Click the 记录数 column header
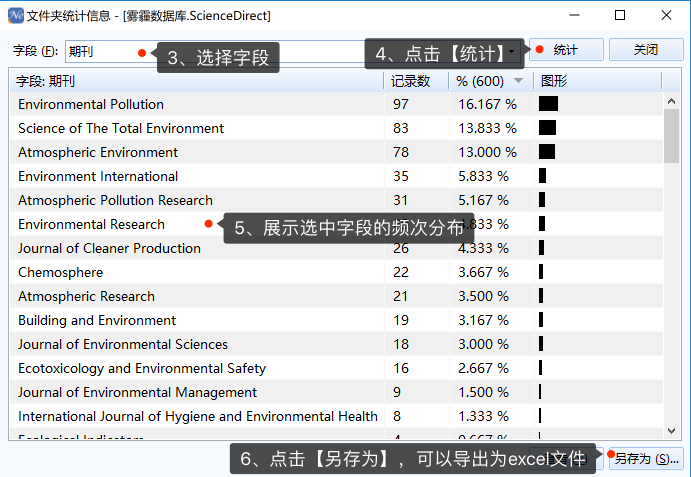Viewport: 691px width, 477px height. coord(416,81)
